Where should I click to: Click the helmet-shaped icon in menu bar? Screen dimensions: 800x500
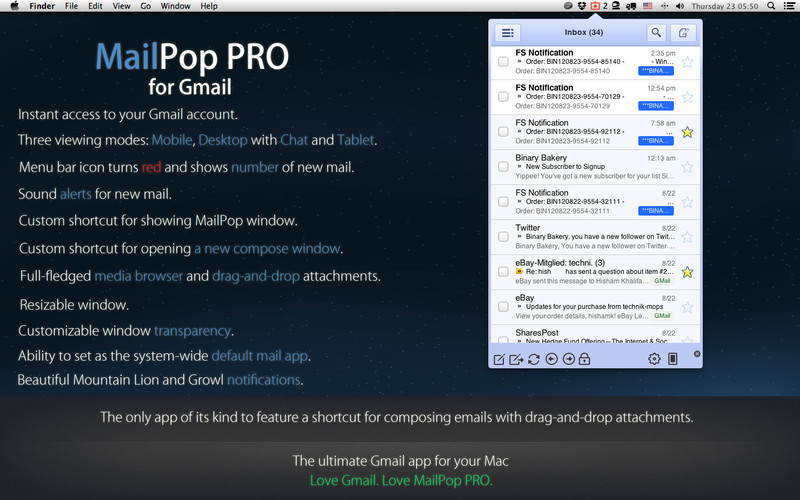616,6
